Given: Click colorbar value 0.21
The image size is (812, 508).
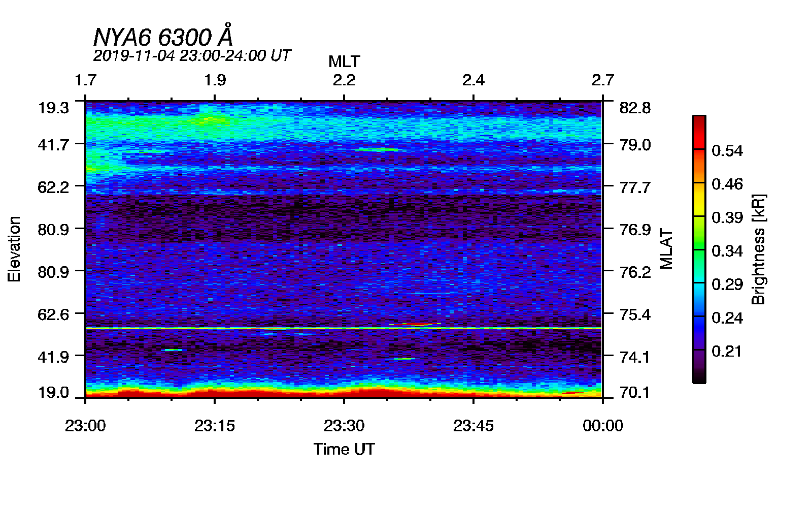Looking at the screenshot, I should [x=727, y=351].
